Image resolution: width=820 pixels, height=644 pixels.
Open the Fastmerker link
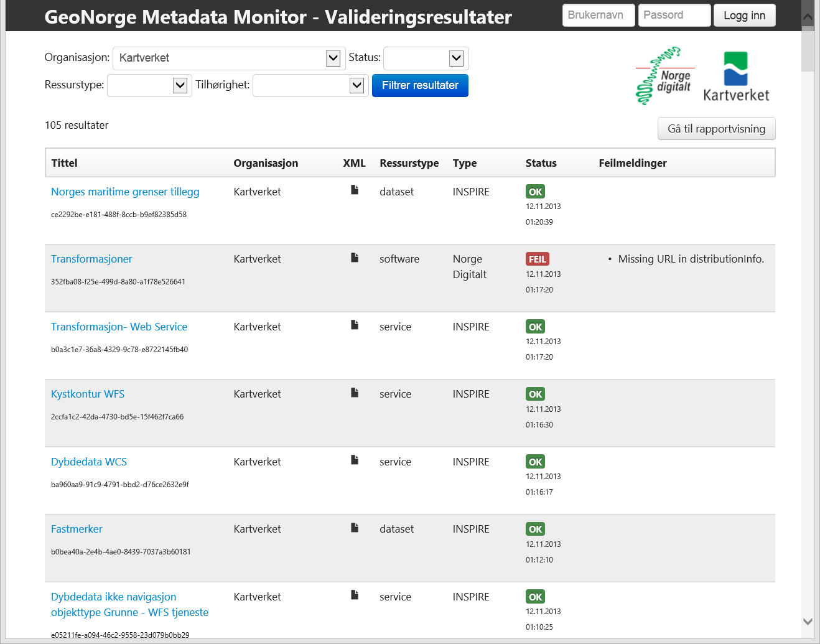click(x=77, y=529)
